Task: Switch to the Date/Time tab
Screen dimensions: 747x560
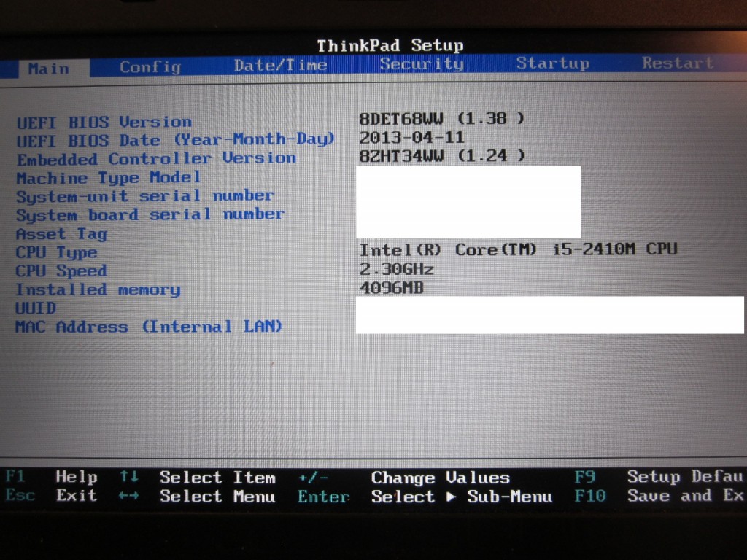Action: [280, 65]
